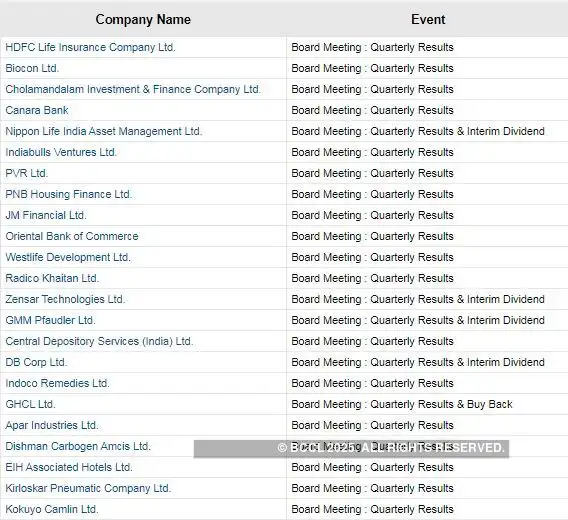Click Oriental Bank of Commerce link

click(x=72, y=237)
